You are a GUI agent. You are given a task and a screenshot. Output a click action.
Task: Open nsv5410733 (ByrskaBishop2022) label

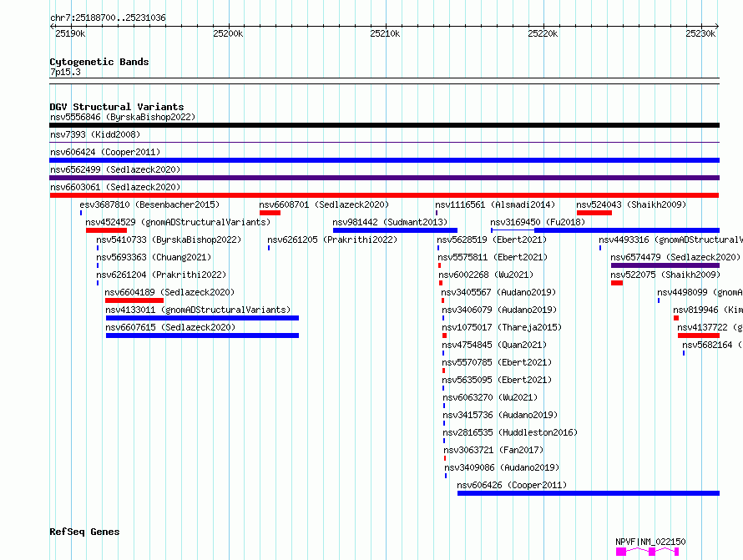(169, 240)
